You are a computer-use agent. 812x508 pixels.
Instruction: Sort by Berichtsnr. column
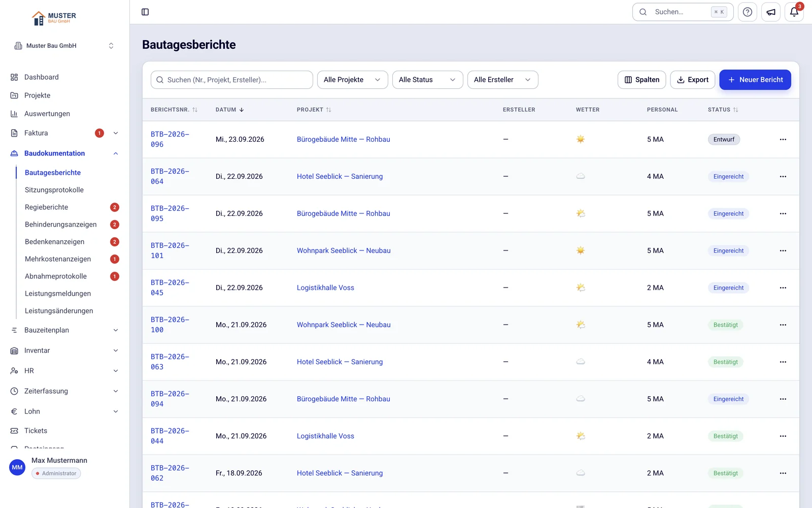pos(174,110)
